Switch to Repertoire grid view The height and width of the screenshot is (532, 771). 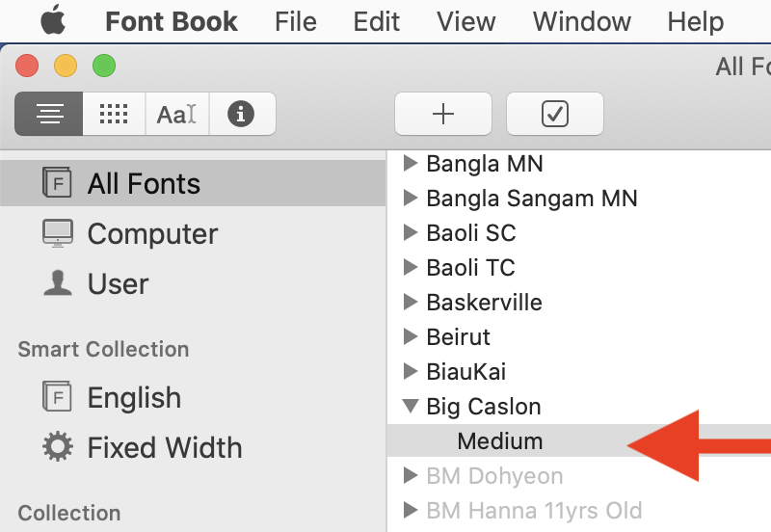point(114,114)
